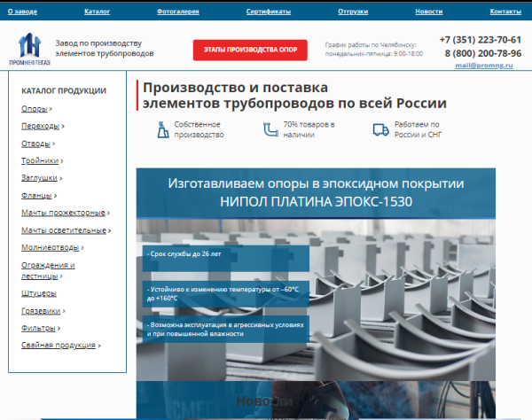Expand the arrow next to Мачты осветительные
Viewport: 532px width, 420px height.
[110, 231]
